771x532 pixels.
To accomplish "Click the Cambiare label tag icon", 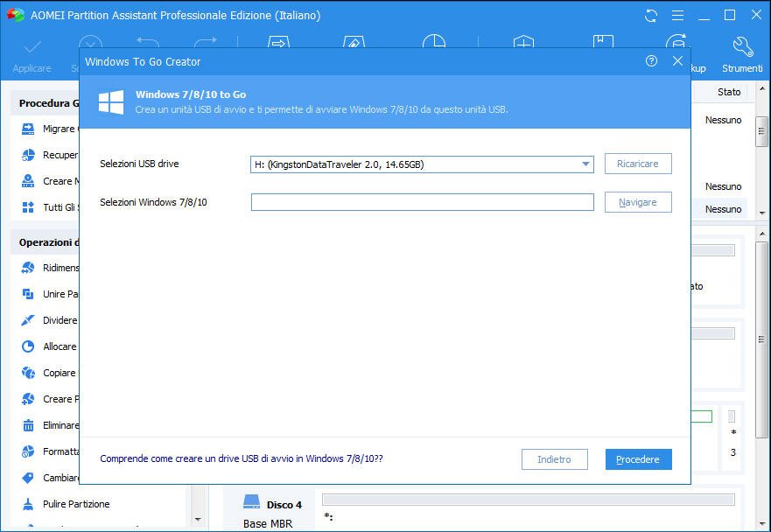I will [28, 478].
